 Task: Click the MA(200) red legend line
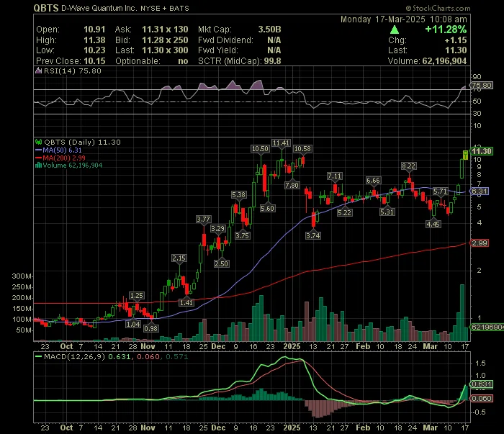(x=38, y=158)
